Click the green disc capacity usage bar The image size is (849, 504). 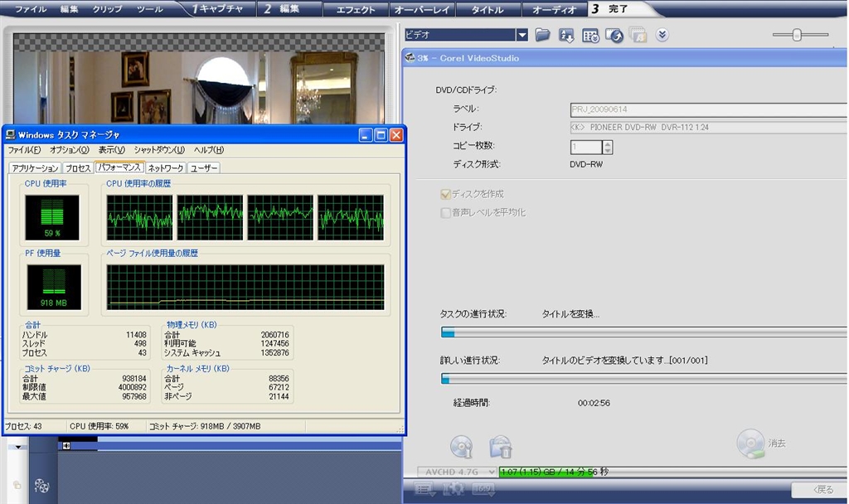point(546,472)
